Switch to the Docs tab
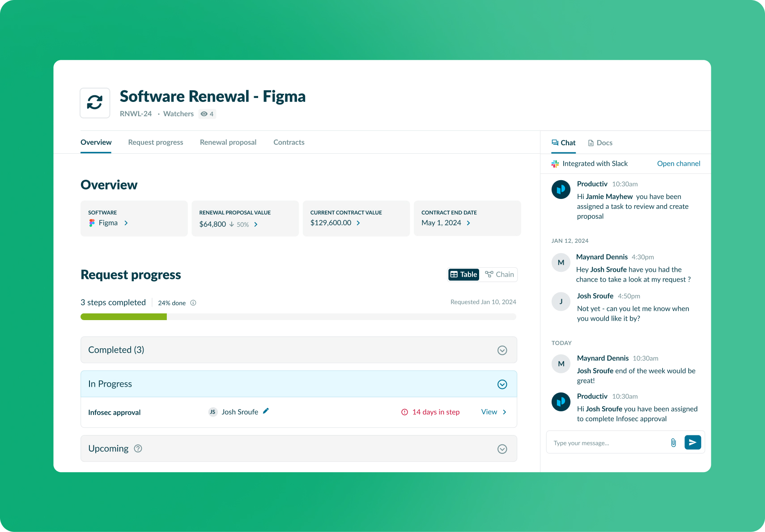765x532 pixels. pyautogui.click(x=600, y=143)
